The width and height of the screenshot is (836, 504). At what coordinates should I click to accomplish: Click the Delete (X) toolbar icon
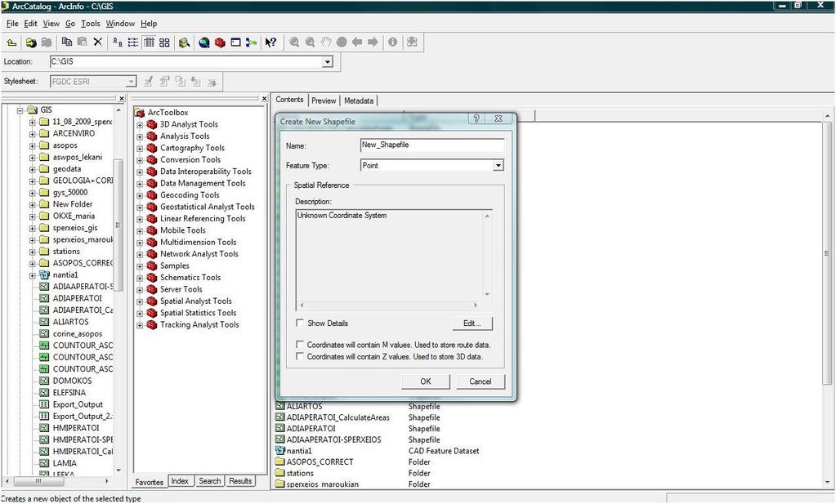pos(97,42)
